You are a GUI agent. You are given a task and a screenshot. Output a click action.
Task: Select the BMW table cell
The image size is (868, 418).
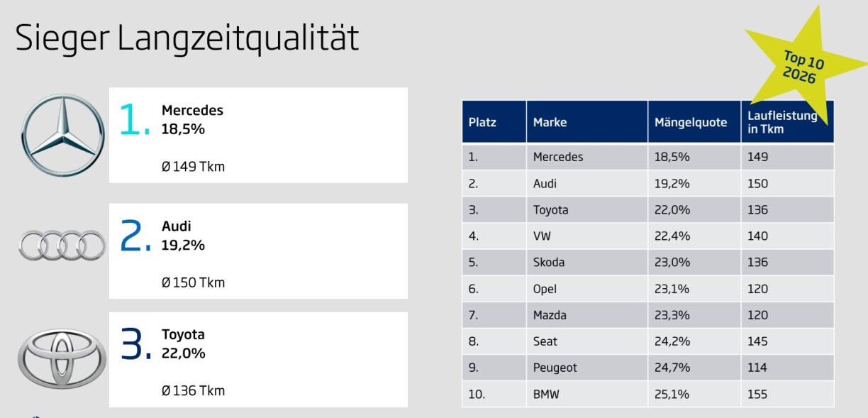(546, 394)
